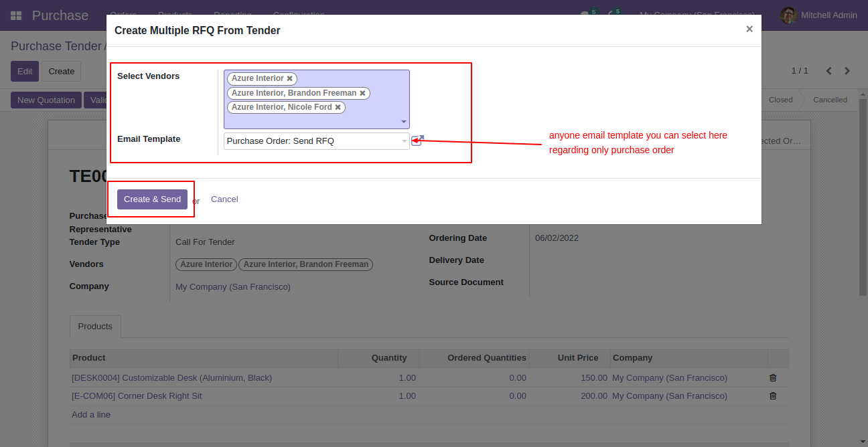Select the Closed status stage
The image size is (868, 447).
(x=780, y=100)
